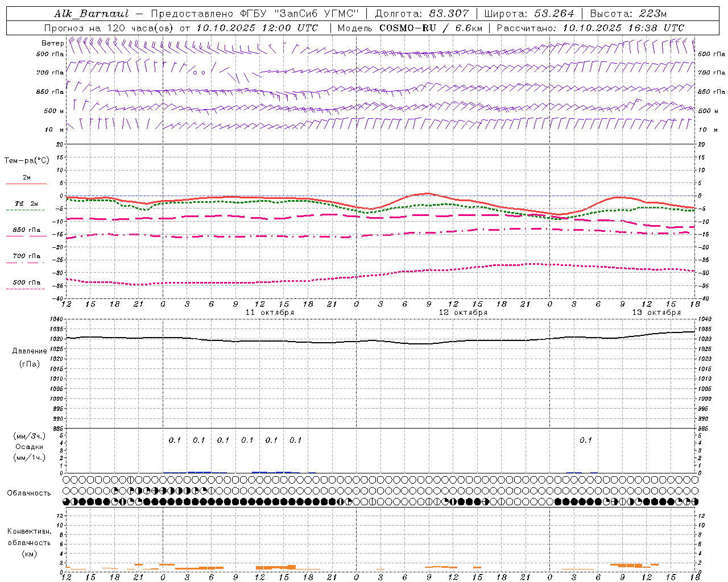Click the left 1040 pressure axis value
Image resolution: width=728 pixels, height=582 pixels.
coord(57,319)
